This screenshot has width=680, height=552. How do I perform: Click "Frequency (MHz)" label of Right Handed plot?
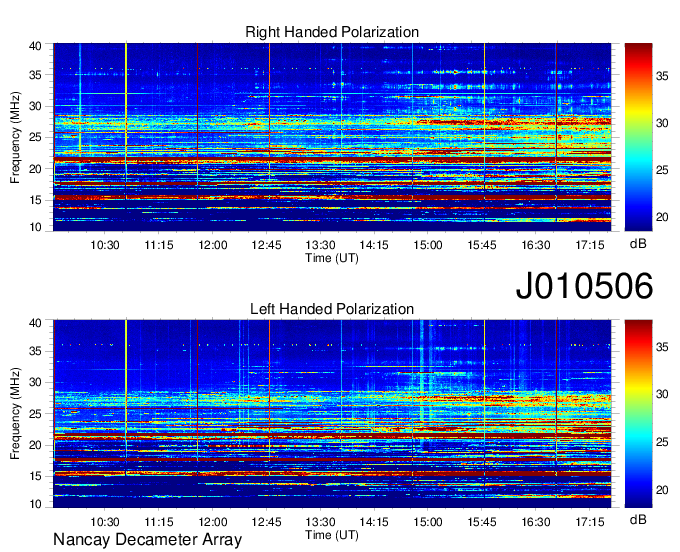[x=15, y=137]
